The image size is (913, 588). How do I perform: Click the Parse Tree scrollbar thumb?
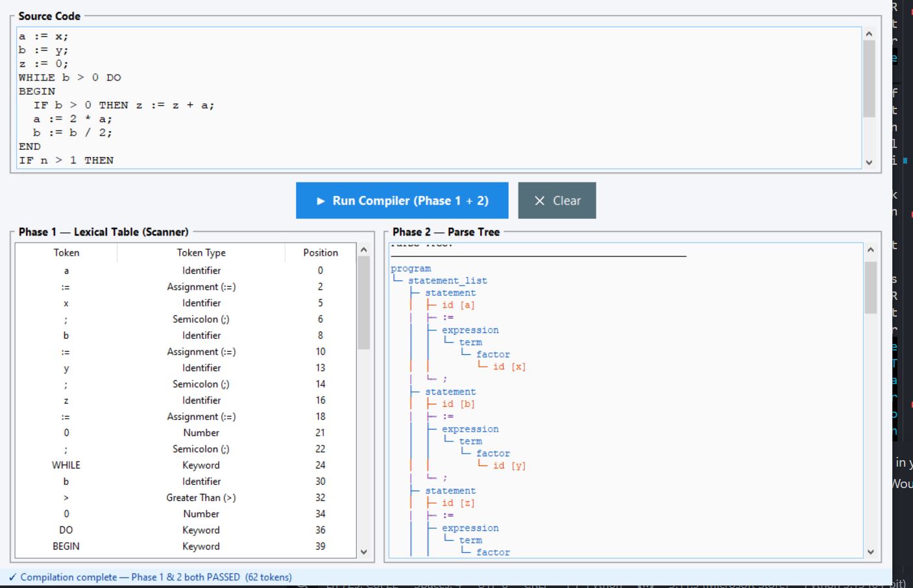871,288
